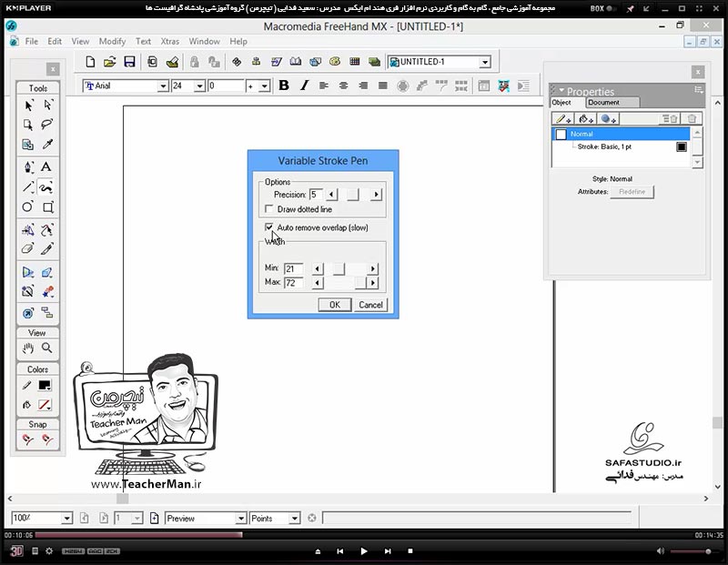Click the black stroke color swatch
The width and height of the screenshot is (728, 565).
click(x=681, y=146)
